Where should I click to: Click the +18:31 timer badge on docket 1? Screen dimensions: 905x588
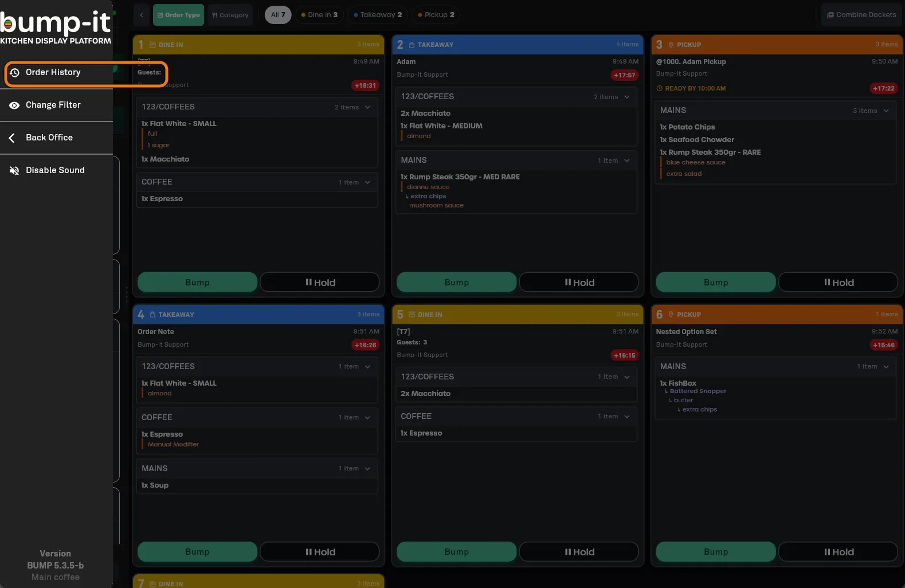[x=365, y=86]
